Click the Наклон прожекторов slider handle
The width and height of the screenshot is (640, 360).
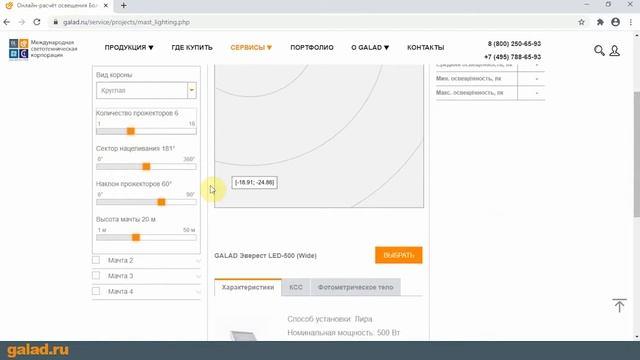161,202
